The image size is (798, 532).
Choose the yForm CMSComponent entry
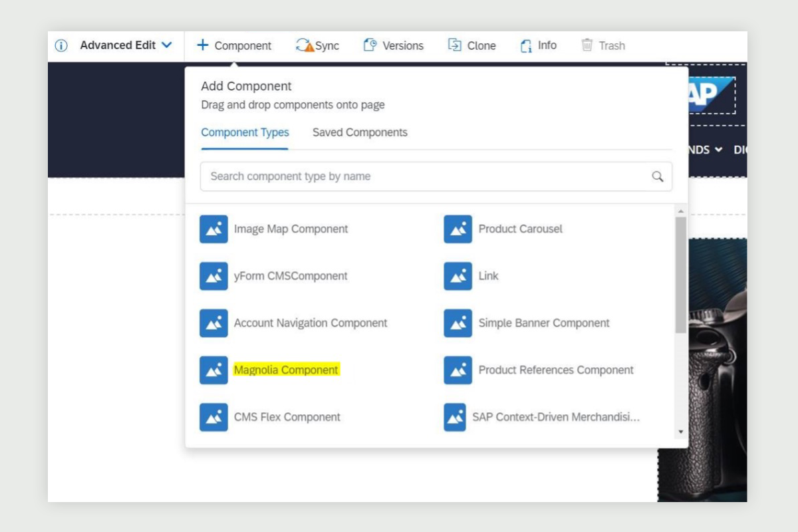coord(290,276)
